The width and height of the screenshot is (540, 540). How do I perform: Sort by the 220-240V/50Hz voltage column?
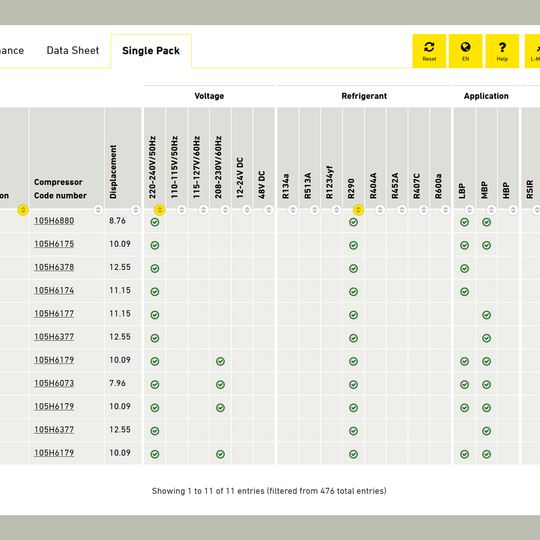159,210
